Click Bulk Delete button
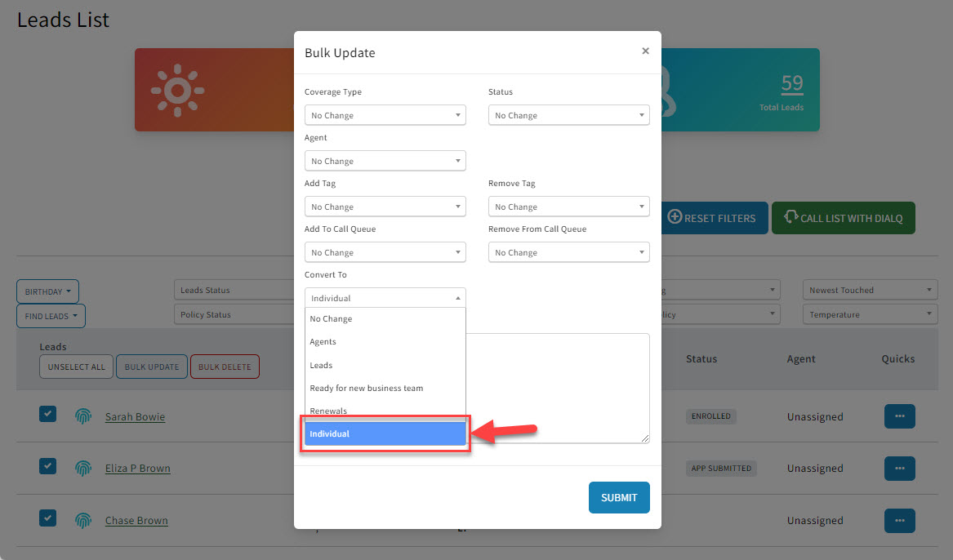 (225, 367)
